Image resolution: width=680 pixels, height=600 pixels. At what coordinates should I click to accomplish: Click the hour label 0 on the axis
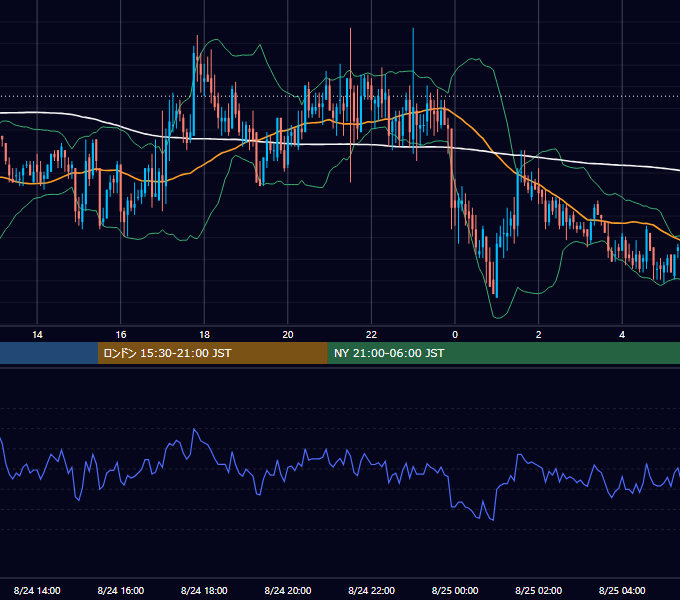point(455,335)
